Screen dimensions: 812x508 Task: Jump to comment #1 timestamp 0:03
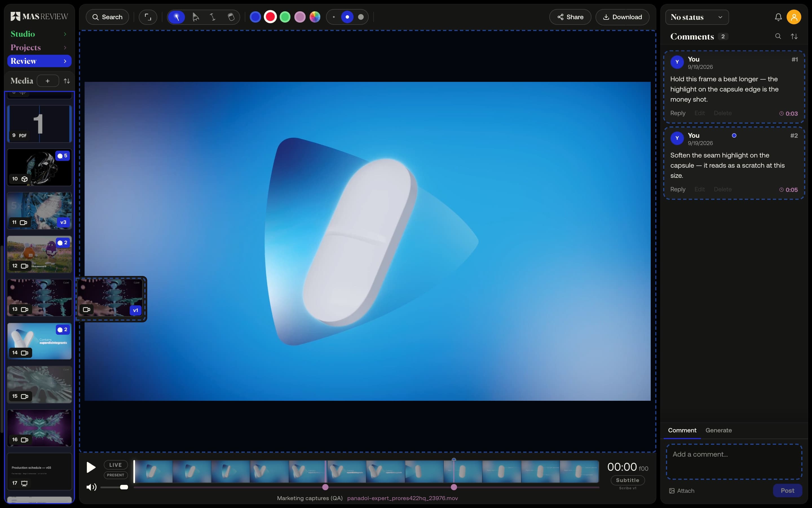(x=789, y=113)
